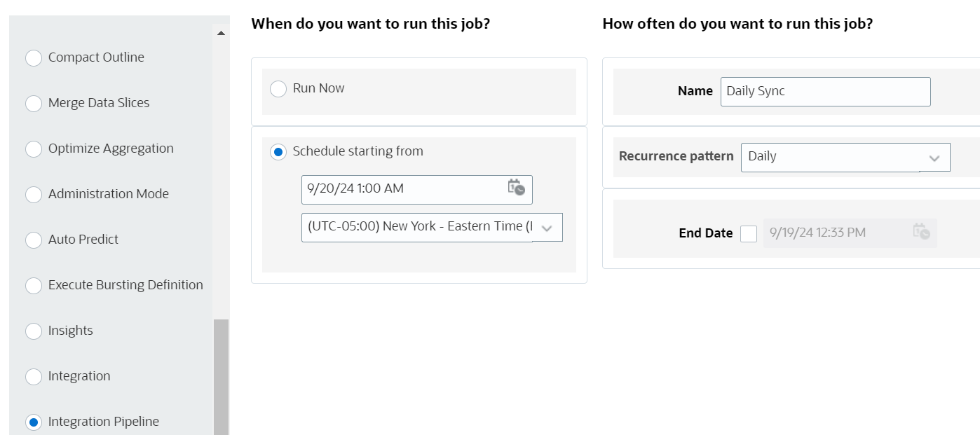This screenshot has width=980, height=435.
Task: Choose the Compact Outline job type
Action: [34, 58]
